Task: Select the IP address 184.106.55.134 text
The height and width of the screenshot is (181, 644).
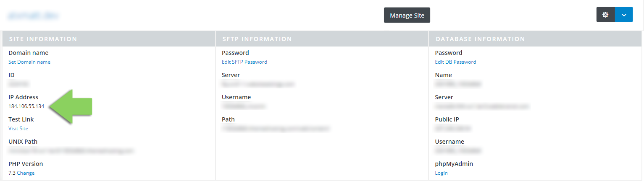Action: tap(26, 106)
